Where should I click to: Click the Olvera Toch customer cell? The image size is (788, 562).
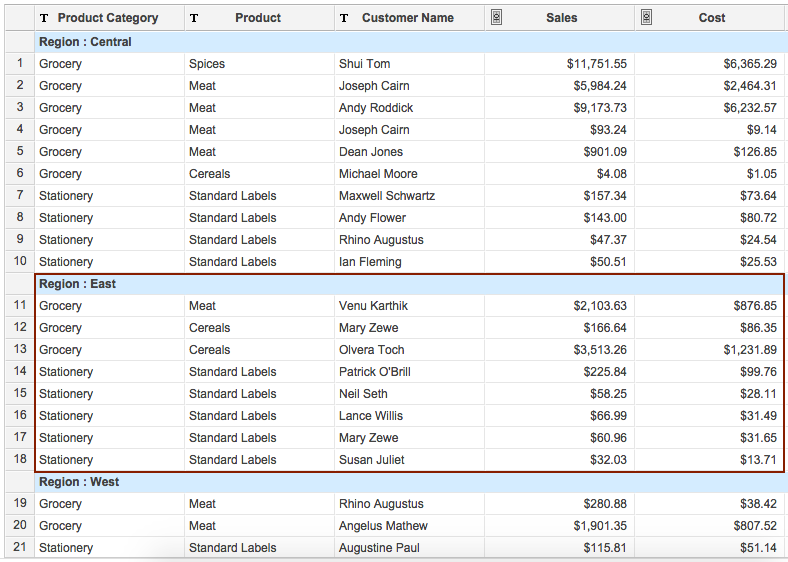[x=371, y=350]
